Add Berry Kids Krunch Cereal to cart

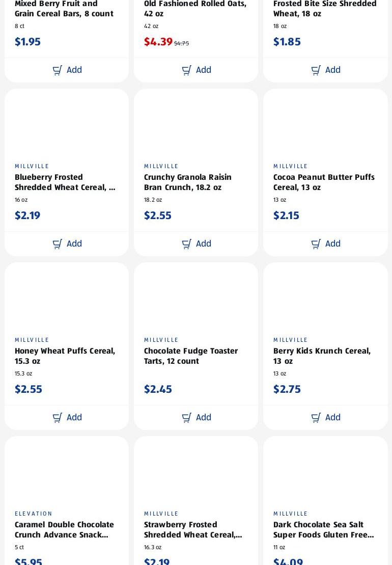[325, 418]
